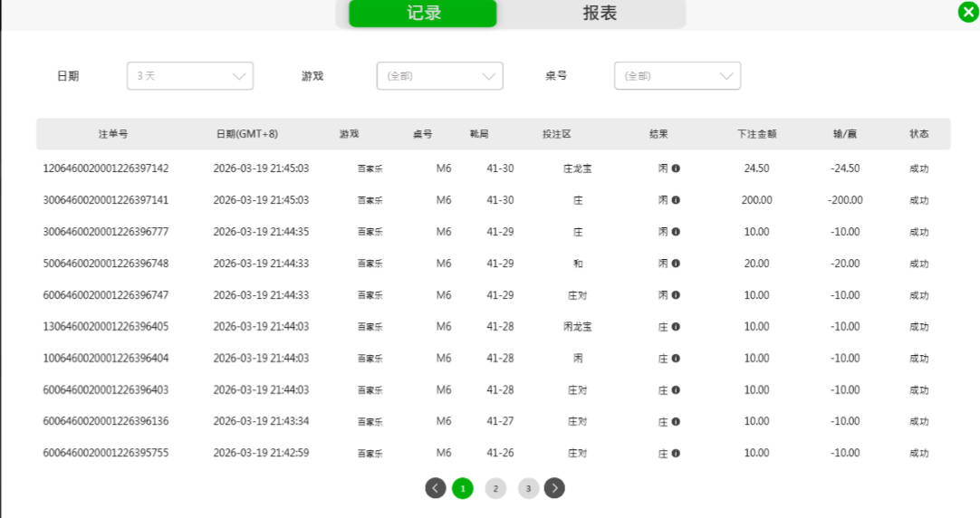This screenshot has width=980, height=518.
Task: Close the records window
Action: (x=968, y=13)
